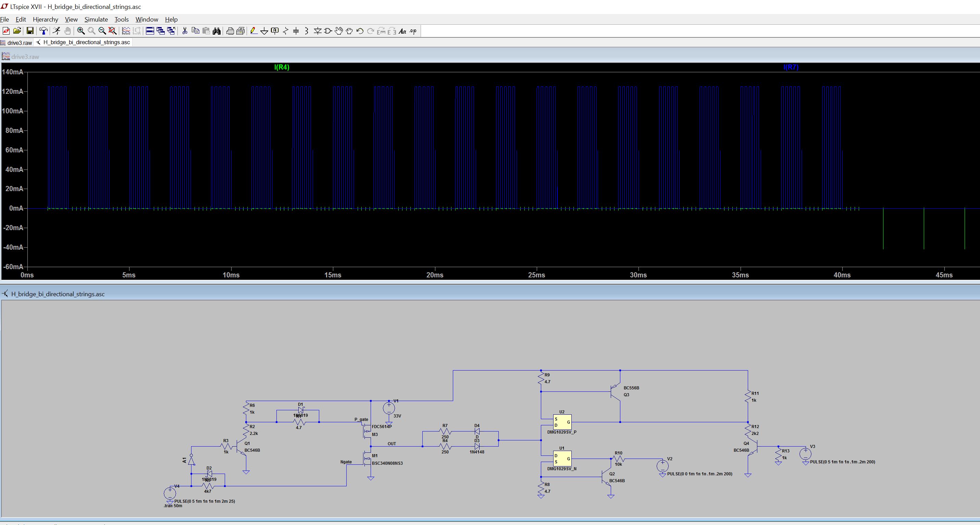Create a new schematic

click(6, 31)
